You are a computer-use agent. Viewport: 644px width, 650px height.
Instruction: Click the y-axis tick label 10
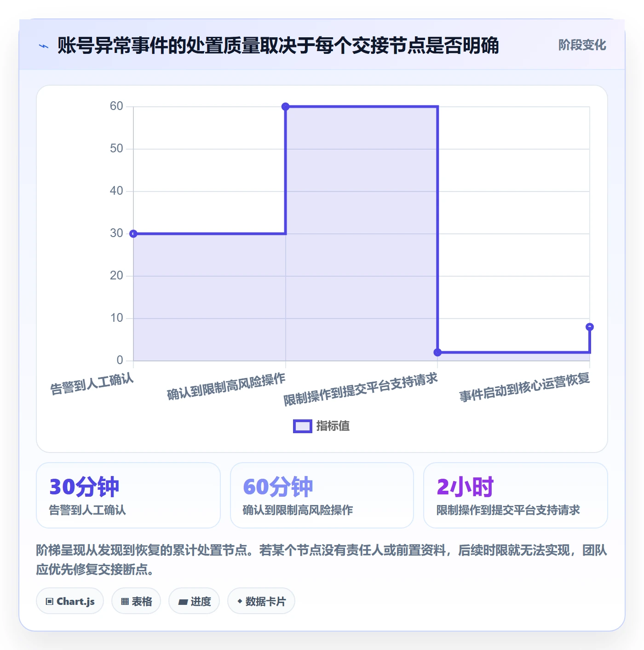click(x=116, y=318)
